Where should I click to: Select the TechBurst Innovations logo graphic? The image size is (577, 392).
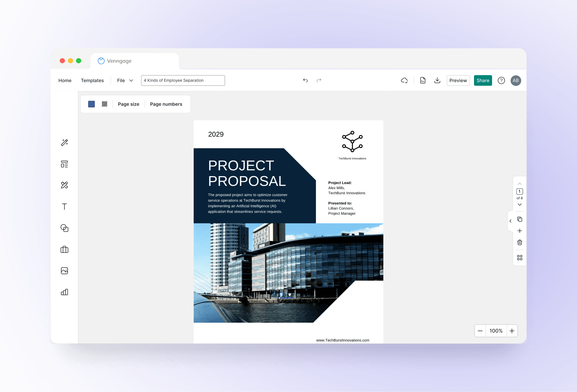click(x=352, y=142)
